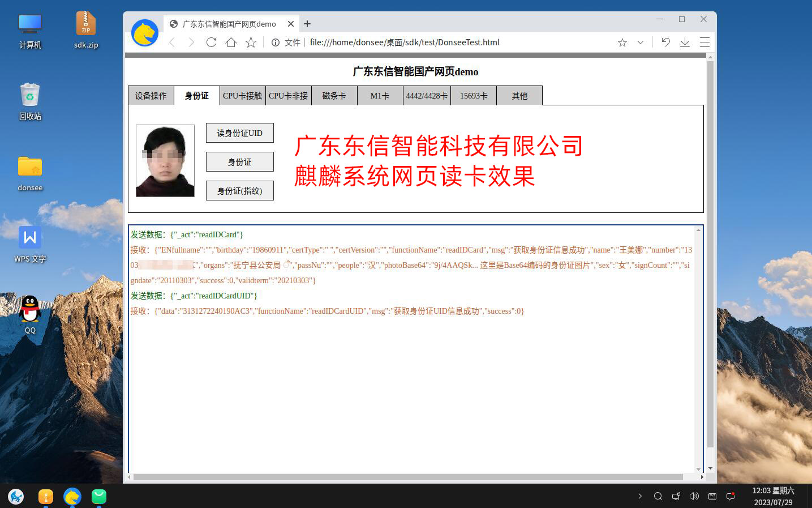Mute the system volume

coord(694,496)
